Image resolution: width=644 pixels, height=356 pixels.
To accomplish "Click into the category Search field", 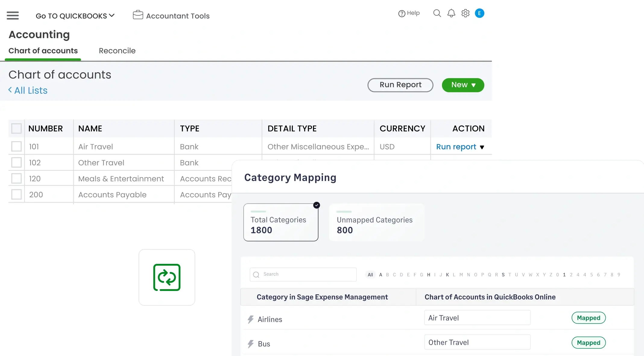I will (x=303, y=274).
